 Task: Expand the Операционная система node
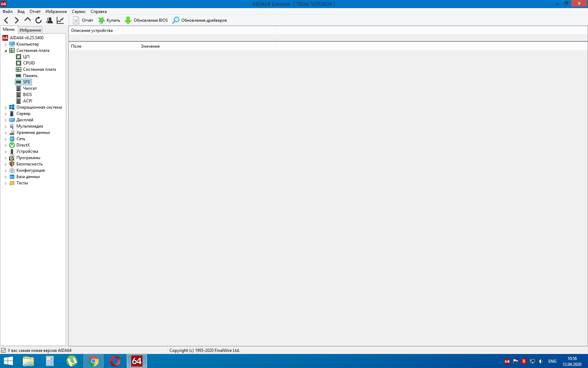click(6, 108)
